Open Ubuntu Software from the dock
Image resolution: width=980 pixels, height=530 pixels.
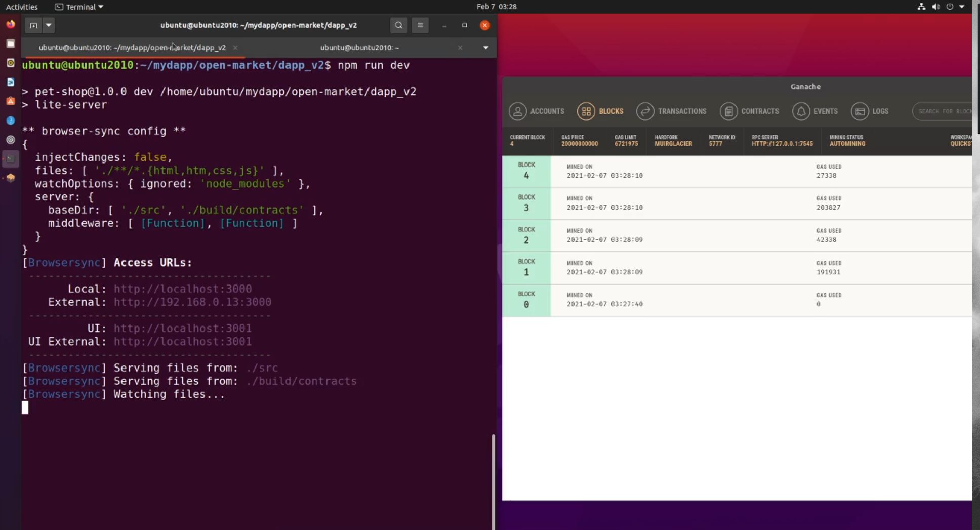11,101
